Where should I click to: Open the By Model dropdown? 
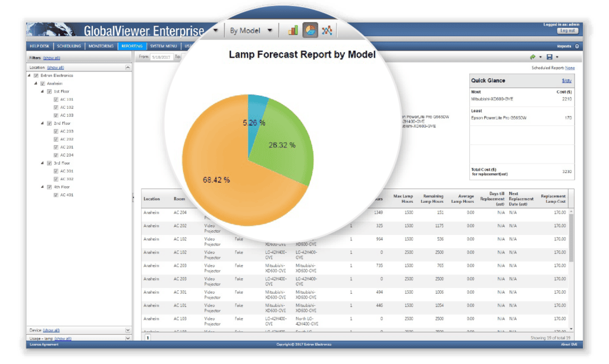click(x=251, y=30)
